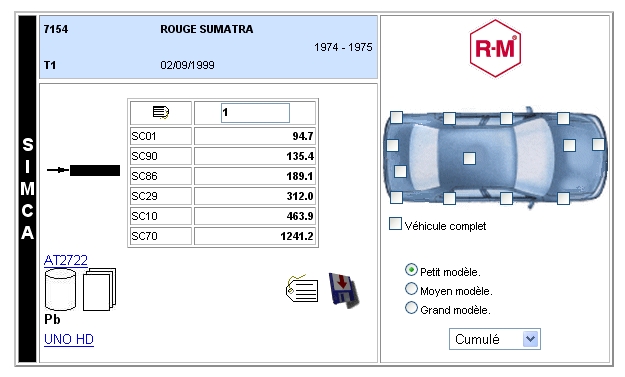Screen dimensions: 625x377
Task: Select the Petit modèle radio button
Action: [x=411, y=270]
